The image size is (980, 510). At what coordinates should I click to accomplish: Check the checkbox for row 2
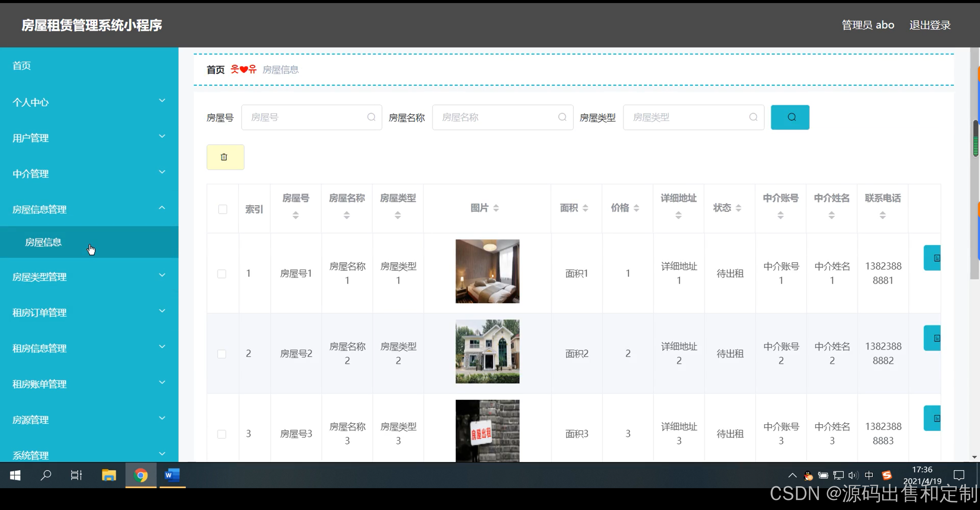(x=222, y=354)
